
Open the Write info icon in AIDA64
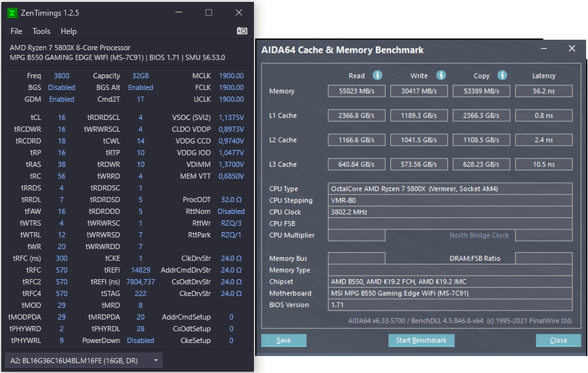coord(441,76)
